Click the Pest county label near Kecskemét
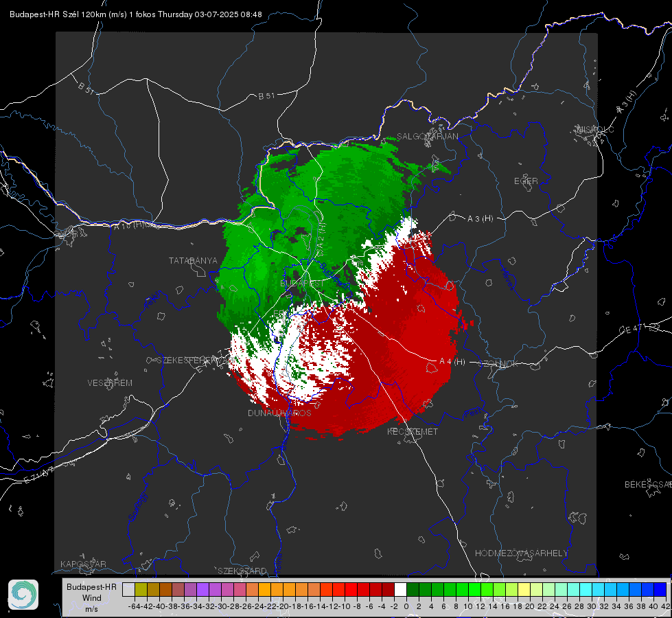This screenshot has height=618, width=672. (472, 413)
